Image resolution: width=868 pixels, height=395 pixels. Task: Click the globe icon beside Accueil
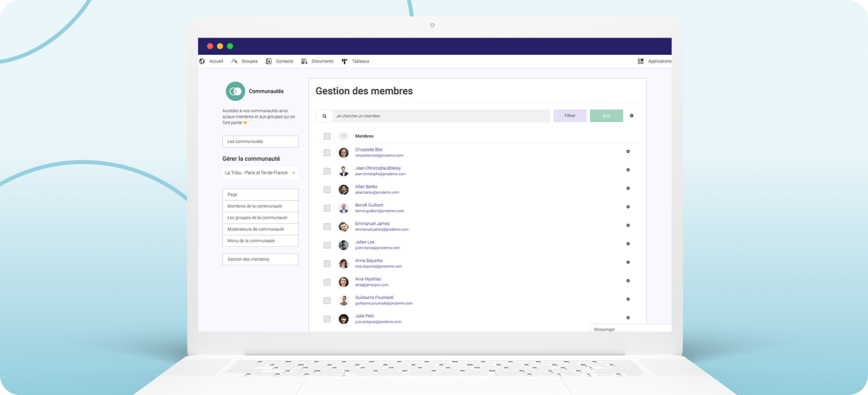coord(202,61)
